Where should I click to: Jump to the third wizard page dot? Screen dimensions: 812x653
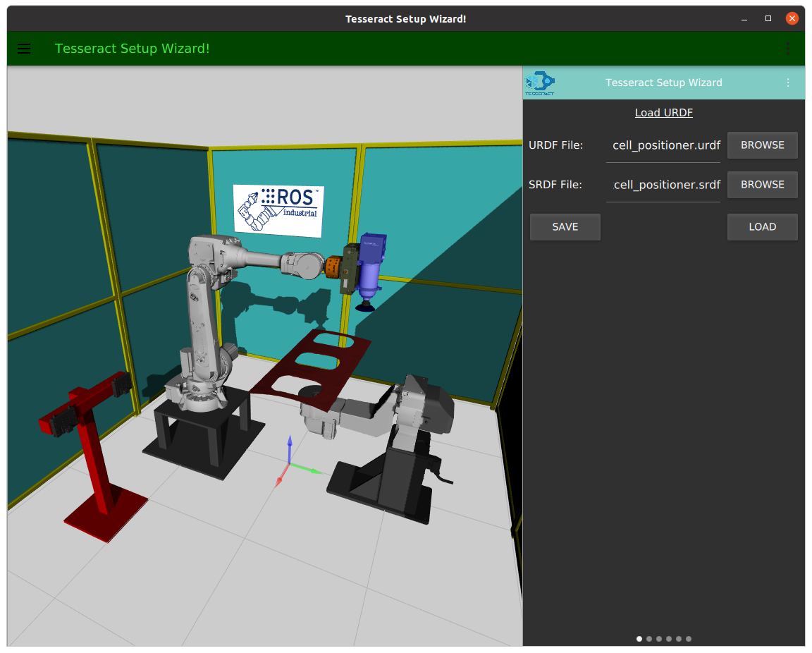click(659, 639)
